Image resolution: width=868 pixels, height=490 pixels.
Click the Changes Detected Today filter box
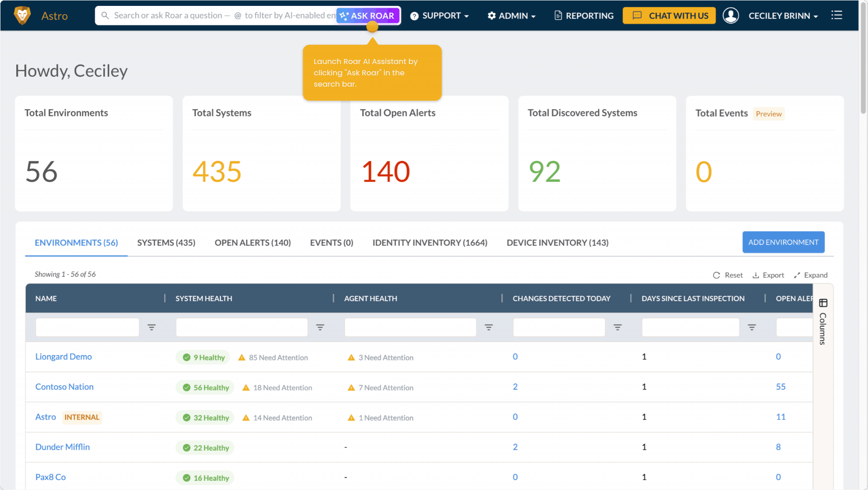pyautogui.click(x=559, y=327)
